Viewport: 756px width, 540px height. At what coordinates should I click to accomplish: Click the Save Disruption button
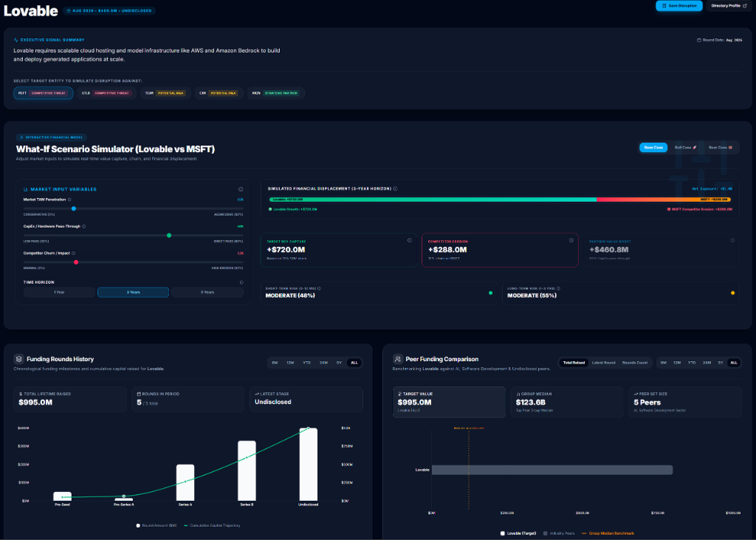(679, 6)
